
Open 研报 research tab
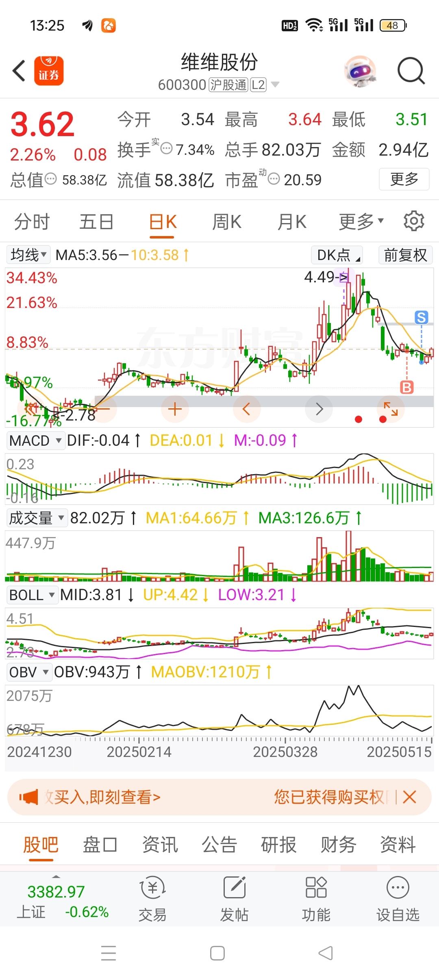click(278, 845)
